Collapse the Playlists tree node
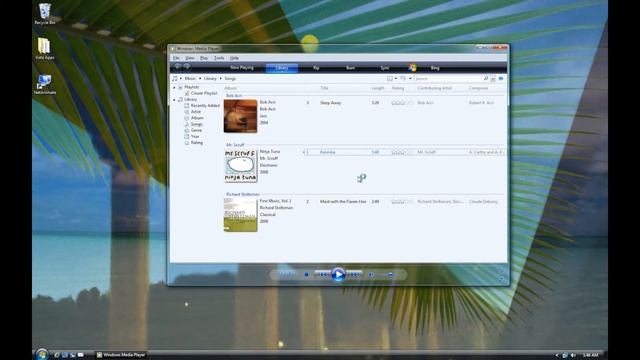This screenshot has width=640, height=360. coord(174,87)
